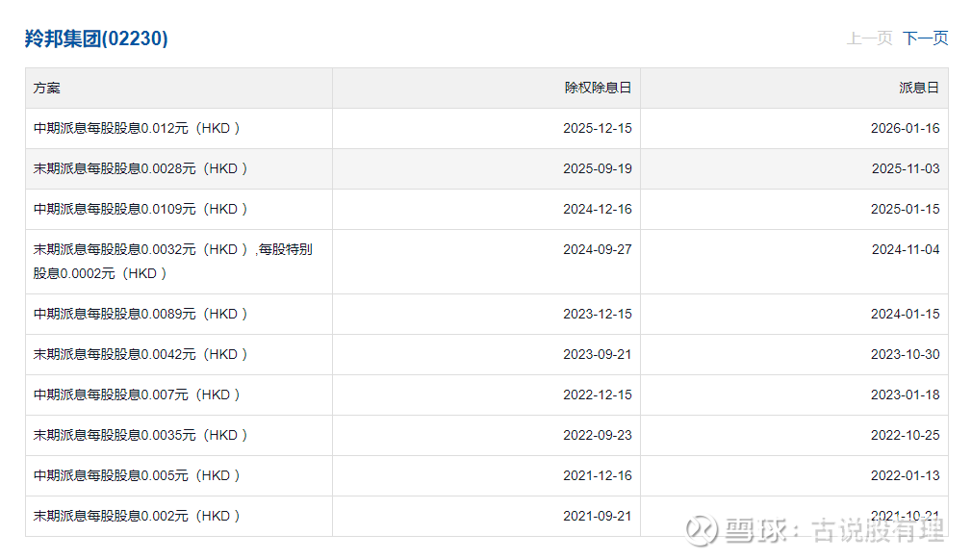Viewport: 972px width, 560px height.
Task: Select the 中期派息每股股息0.005元 row
Action: 137,475
